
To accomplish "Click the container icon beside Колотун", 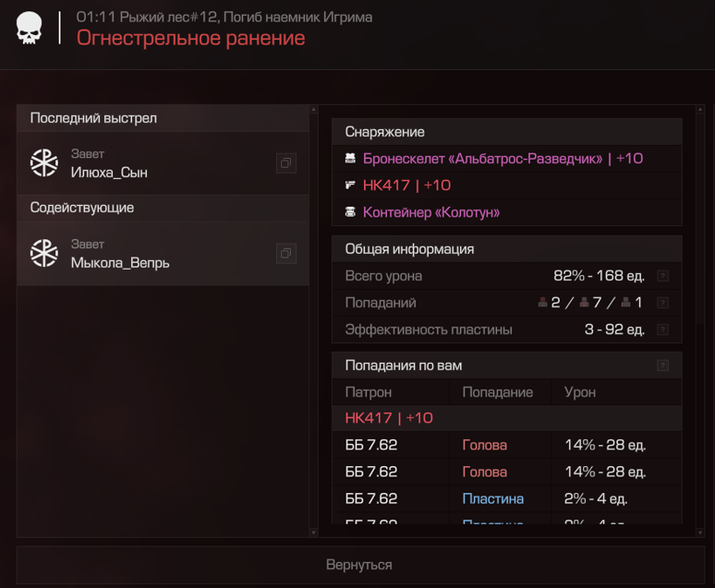I will [350, 212].
